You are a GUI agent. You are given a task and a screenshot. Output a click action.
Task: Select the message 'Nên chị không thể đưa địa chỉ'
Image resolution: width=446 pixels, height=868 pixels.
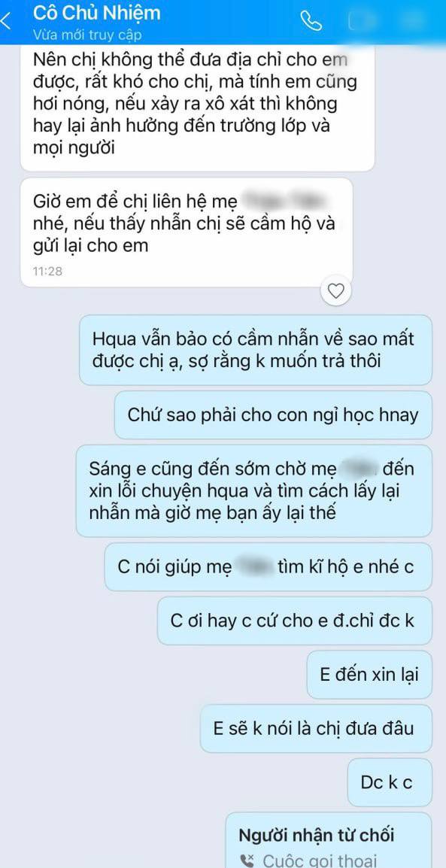point(198,108)
